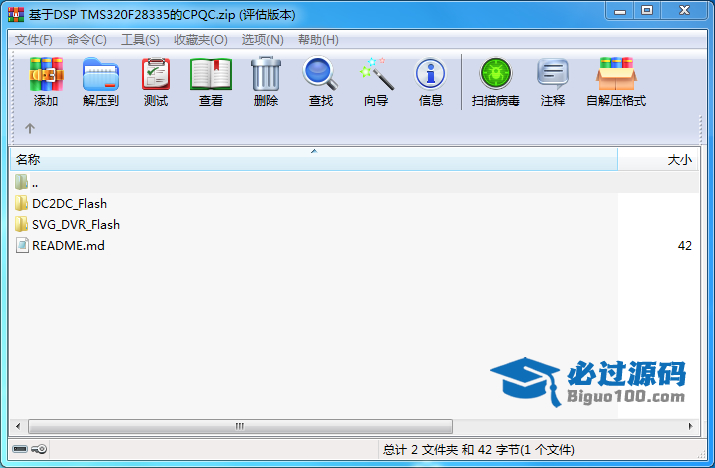Open the 命令(C) menu
715x468 pixels.
pyautogui.click(x=87, y=40)
